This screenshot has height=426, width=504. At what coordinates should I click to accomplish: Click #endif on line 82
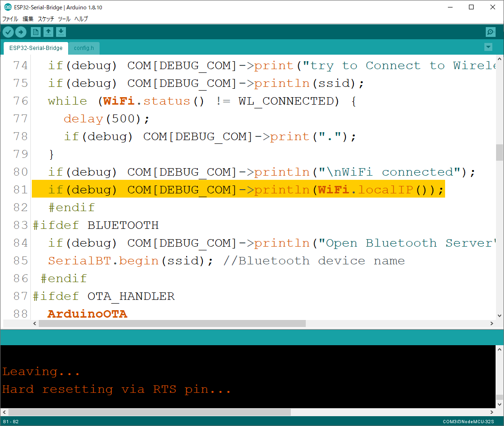(x=72, y=208)
